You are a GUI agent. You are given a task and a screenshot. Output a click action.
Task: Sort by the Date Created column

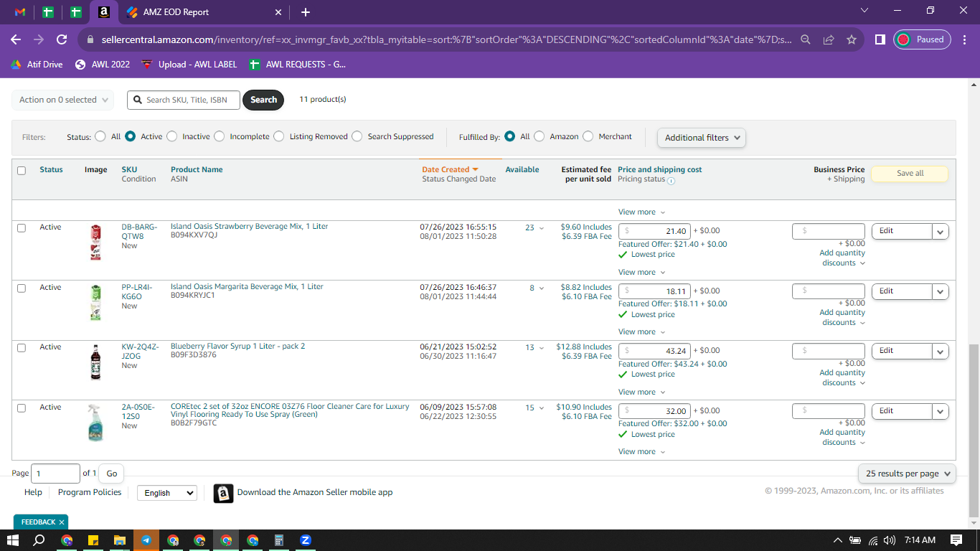click(x=450, y=170)
